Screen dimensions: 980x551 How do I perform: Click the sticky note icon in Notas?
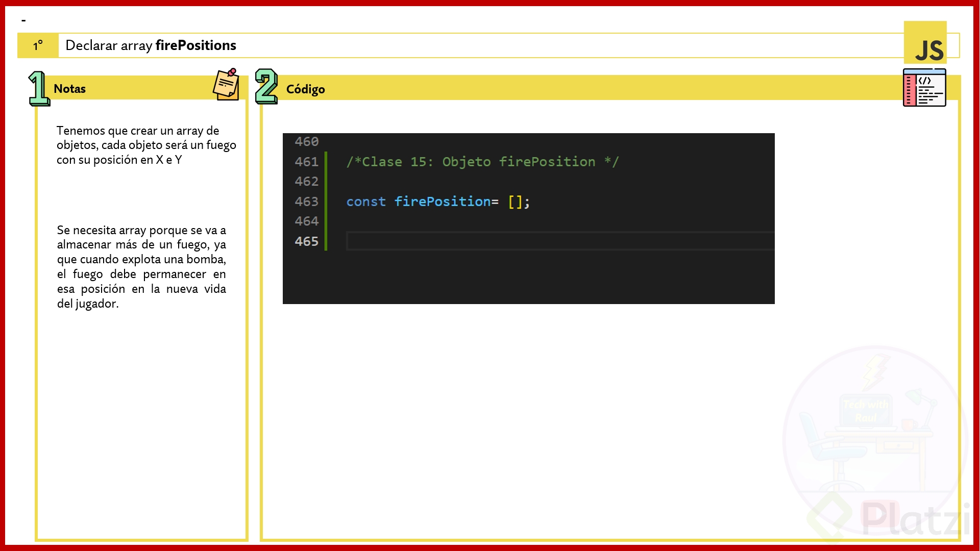pyautogui.click(x=226, y=84)
